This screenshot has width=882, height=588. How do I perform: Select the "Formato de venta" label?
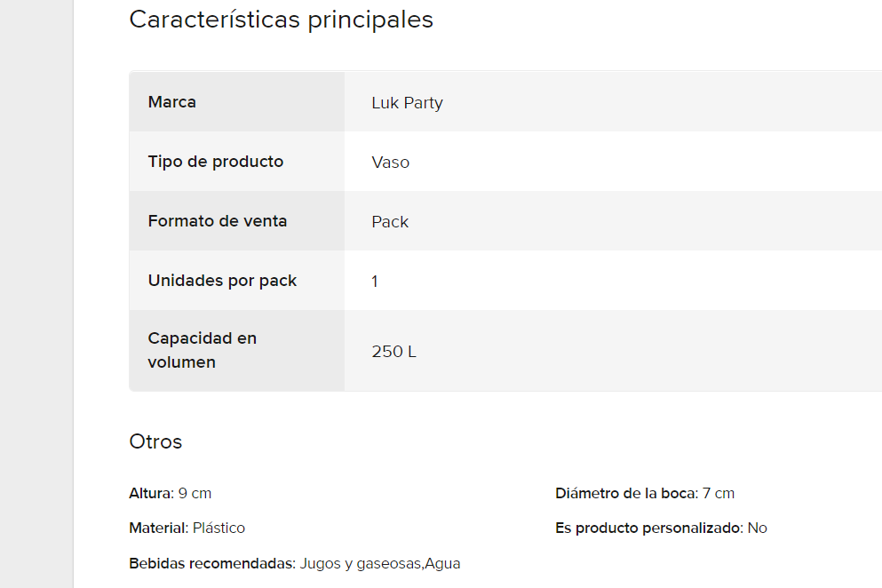click(218, 221)
